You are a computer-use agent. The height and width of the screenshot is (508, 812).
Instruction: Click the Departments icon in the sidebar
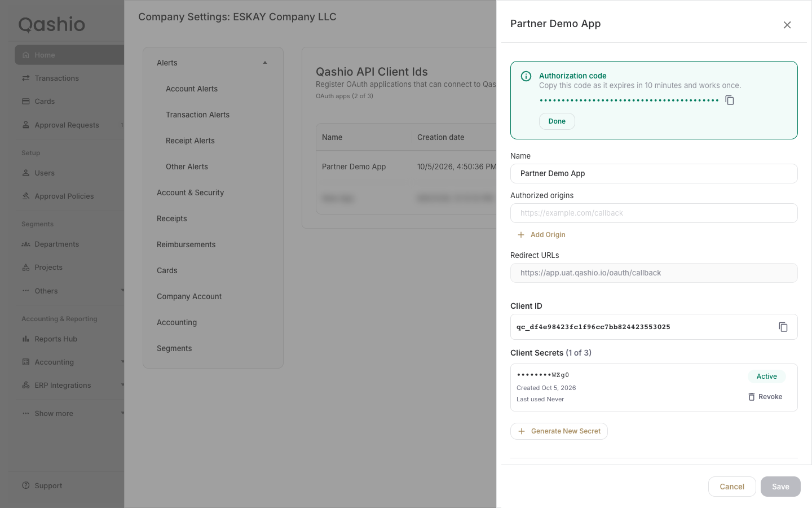[26, 244]
